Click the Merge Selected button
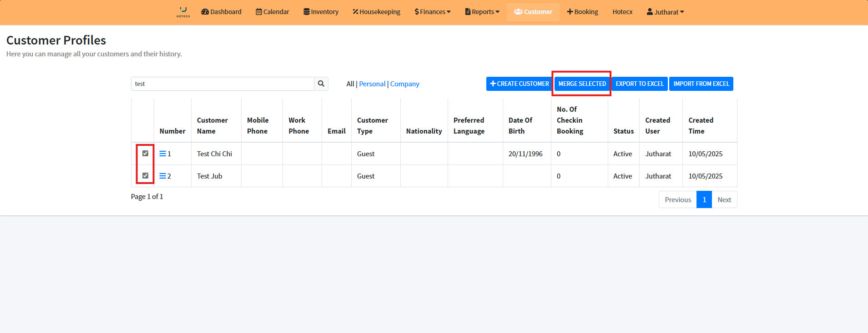This screenshot has height=333, width=868. point(582,84)
